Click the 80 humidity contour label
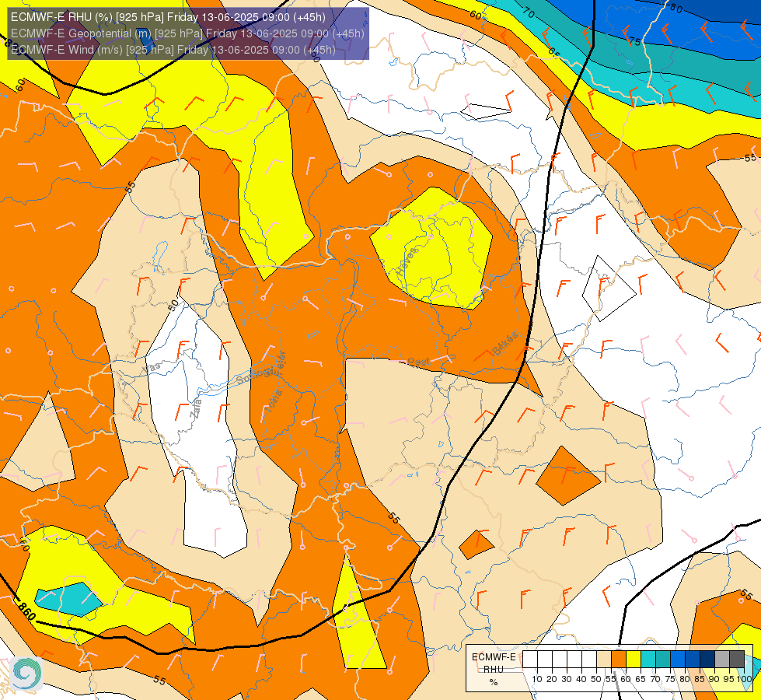 [675, 9]
